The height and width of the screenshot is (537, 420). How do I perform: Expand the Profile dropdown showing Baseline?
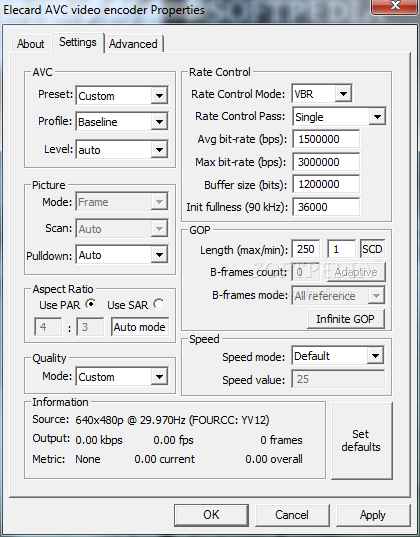pyautogui.click(x=122, y=122)
